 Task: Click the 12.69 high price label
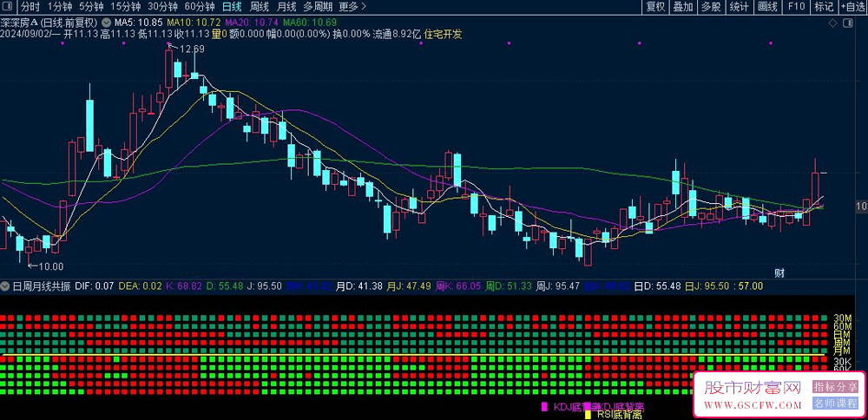tap(191, 49)
